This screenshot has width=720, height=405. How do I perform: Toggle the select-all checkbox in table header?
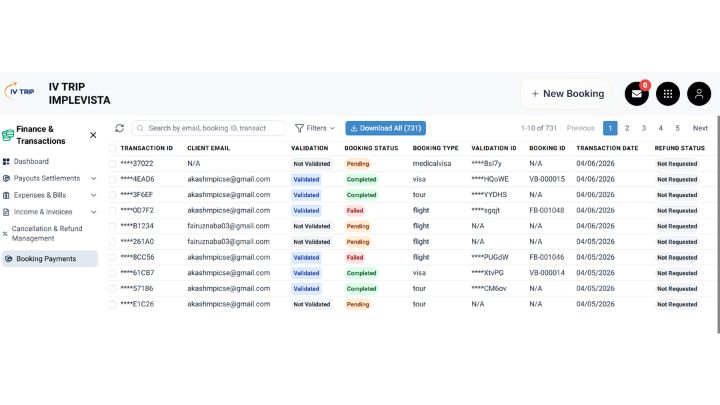click(x=112, y=148)
